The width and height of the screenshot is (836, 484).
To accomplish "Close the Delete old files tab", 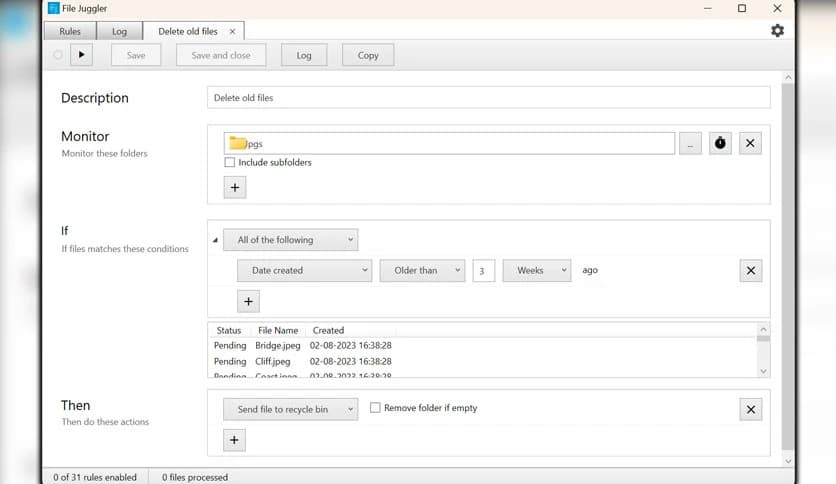I will click(232, 31).
